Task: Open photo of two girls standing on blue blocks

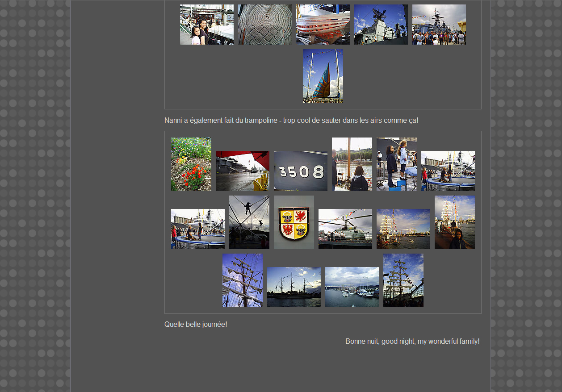Action: pyautogui.click(x=396, y=164)
